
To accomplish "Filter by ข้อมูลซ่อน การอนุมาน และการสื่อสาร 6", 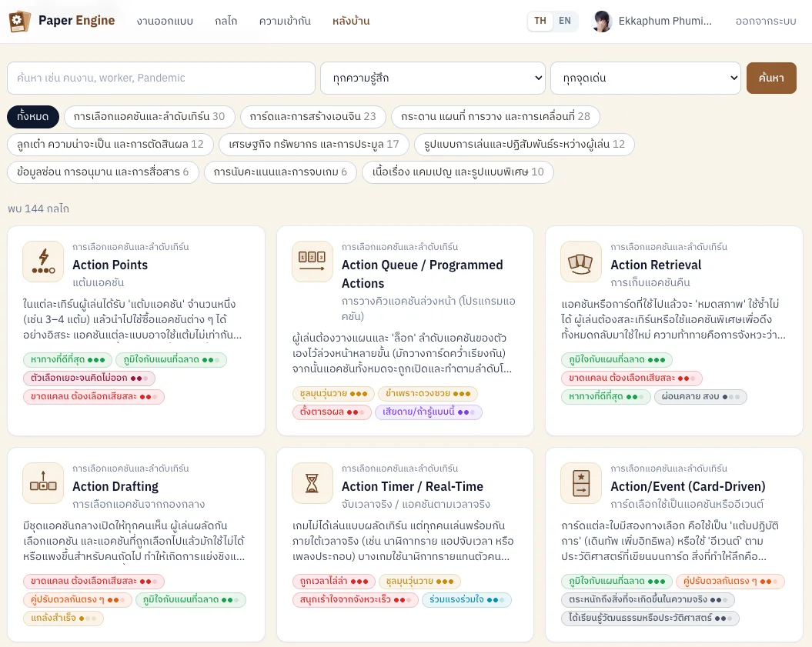I will click(103, 172).
